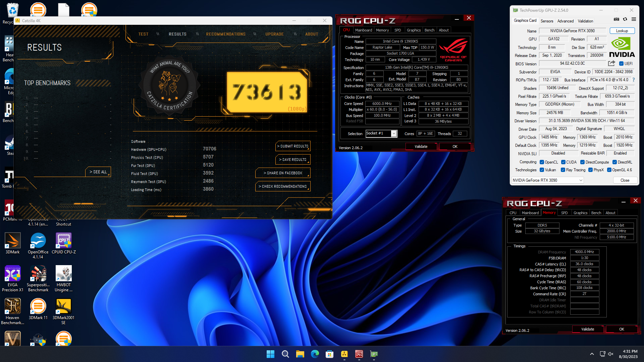Image resolution: width=644 pixels, height=362 pixels.
Task: Open the CPUID CPU-Z desktop shortcut
Action: pos(64,243)
